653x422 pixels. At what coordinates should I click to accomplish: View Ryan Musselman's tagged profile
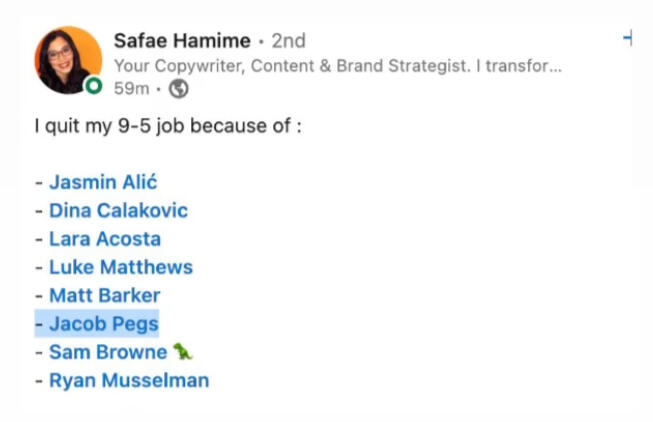tap(128, 380)
